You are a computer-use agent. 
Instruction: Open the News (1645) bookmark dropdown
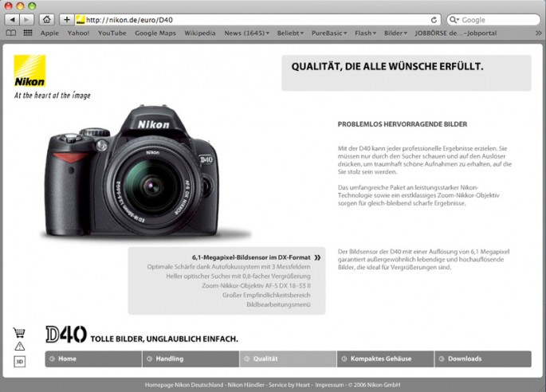246,33
